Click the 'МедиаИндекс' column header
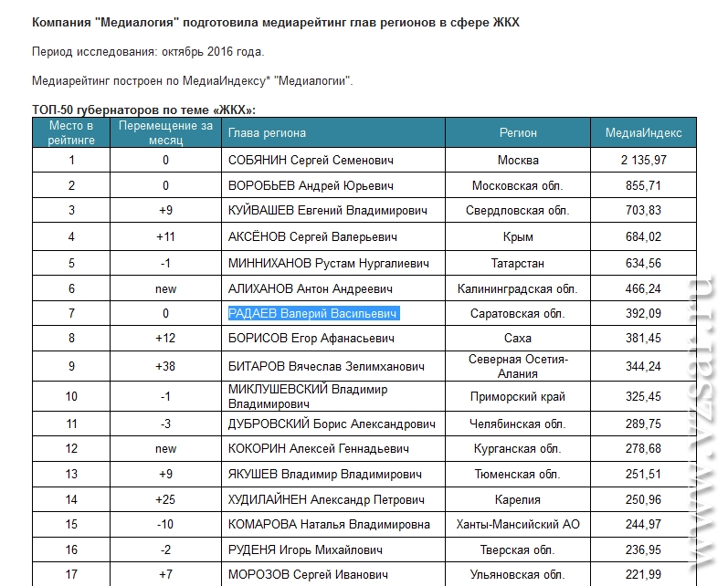The image size is (728, 586). coord(643,132)
